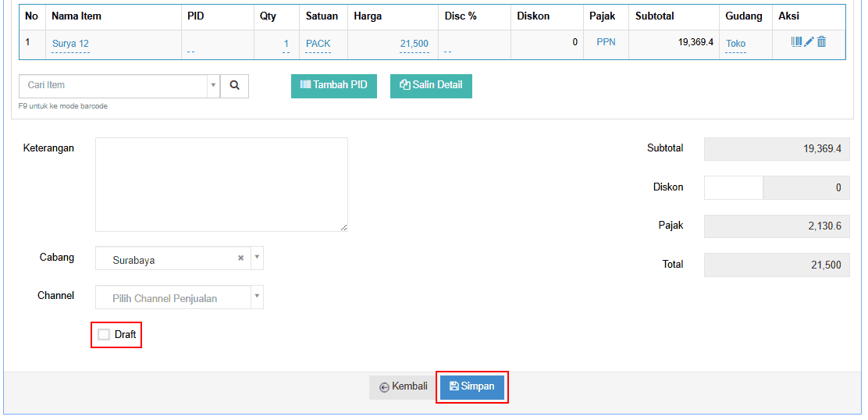868x420 pixels.
Task: Expand the Cabang dropdown arrow
Action: pyautogui.click(x=257, y=258)
